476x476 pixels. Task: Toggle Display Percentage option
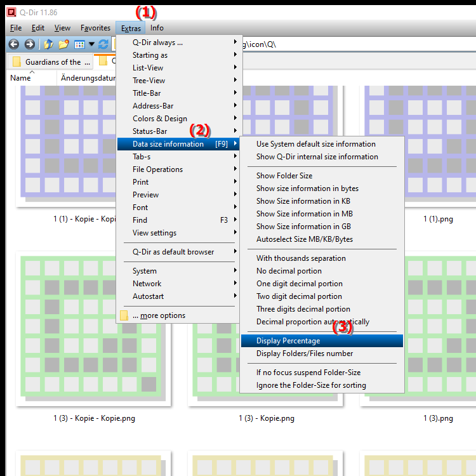tap(322, 341)
